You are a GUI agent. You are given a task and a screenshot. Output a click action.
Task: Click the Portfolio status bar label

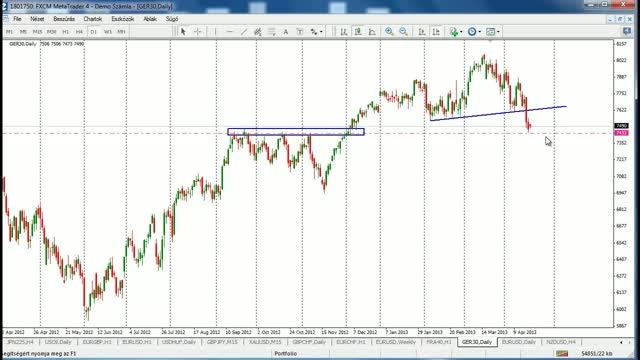285,353
